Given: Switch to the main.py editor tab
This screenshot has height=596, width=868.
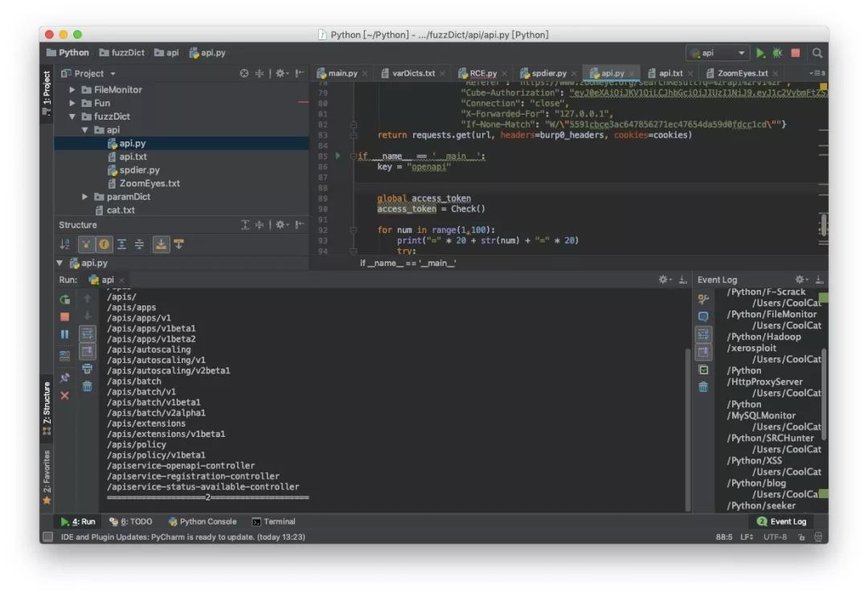Looking at the screenshot, I should point(342,73).
